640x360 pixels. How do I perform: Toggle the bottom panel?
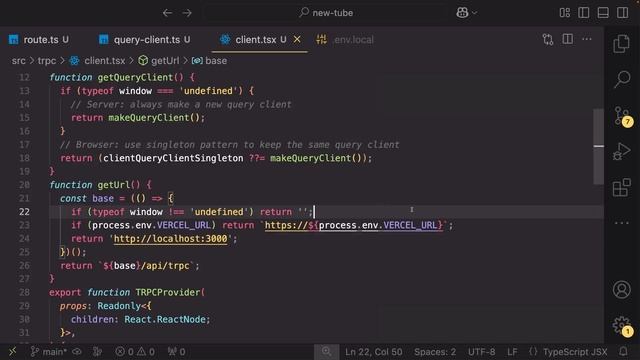click(603, 13)
